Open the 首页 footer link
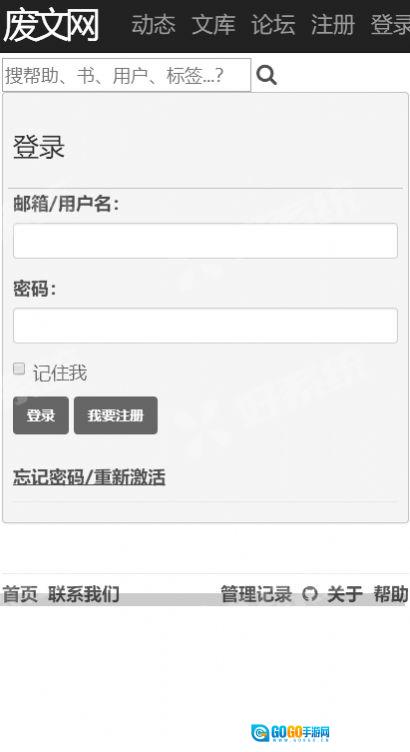The width and height of the screenshot is (410, 752). point(20,594)
